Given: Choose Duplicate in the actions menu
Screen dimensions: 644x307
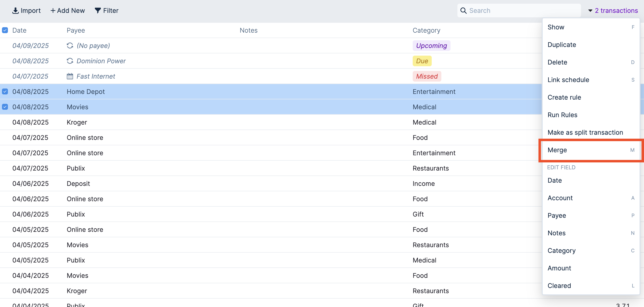Looking at the screenshot, I should (x=561, y=45).
